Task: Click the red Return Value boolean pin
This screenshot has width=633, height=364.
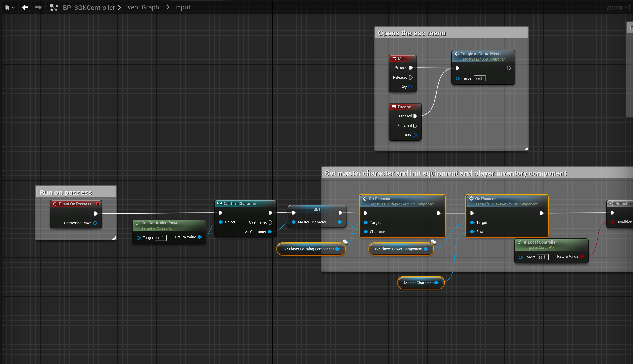Action: coord(581,256)
